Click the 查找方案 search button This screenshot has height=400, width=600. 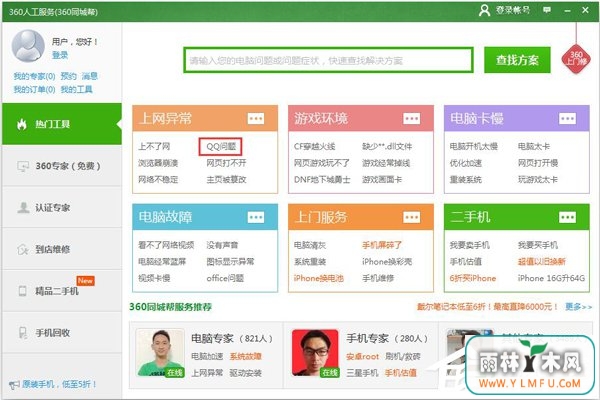pyautogui.click(x=517, y=60)
